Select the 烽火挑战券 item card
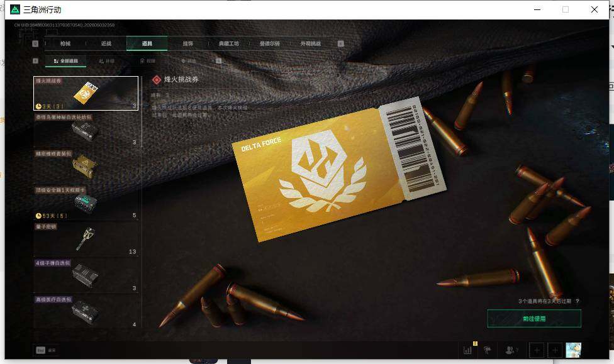 point(86,93)
